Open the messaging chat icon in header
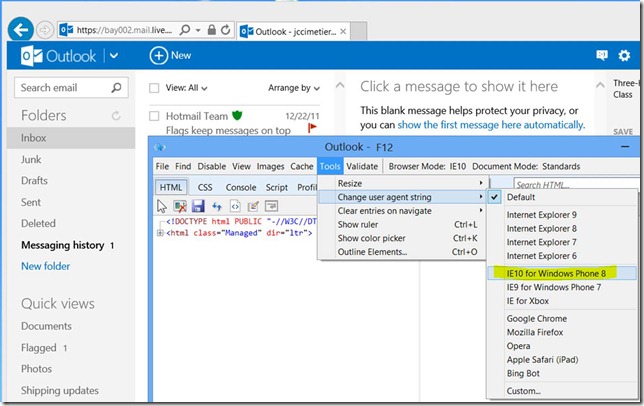This screenshot has width=644, height=406. click(602, 55)
